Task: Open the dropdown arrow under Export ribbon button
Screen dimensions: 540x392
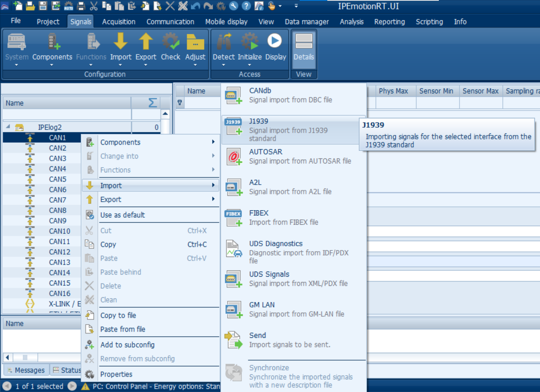Action: pyautogui.click(x=146, y=65)
